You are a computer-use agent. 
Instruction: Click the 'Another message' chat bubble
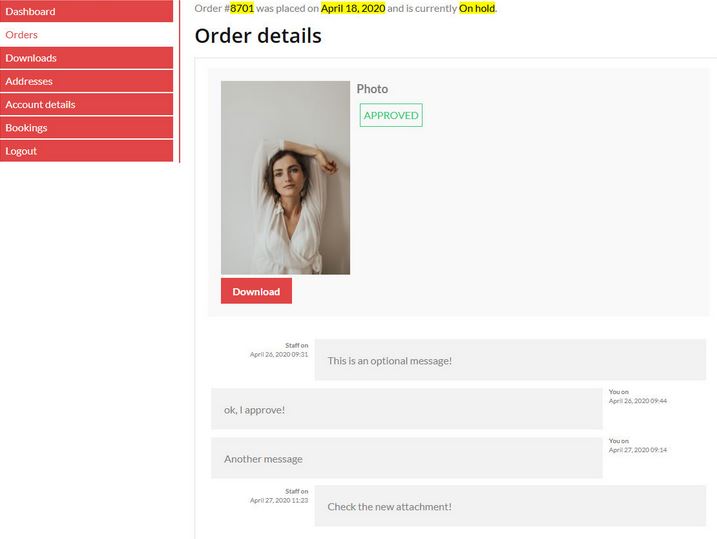(407, 458)
